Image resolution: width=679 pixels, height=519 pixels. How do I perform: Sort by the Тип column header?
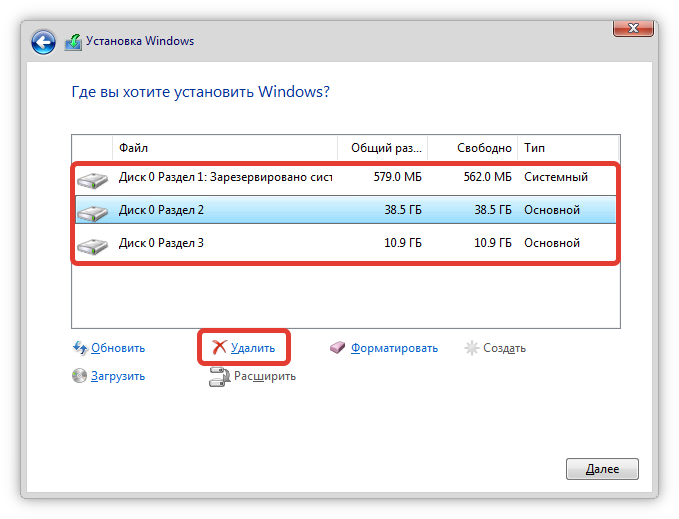tap(568, 148)
